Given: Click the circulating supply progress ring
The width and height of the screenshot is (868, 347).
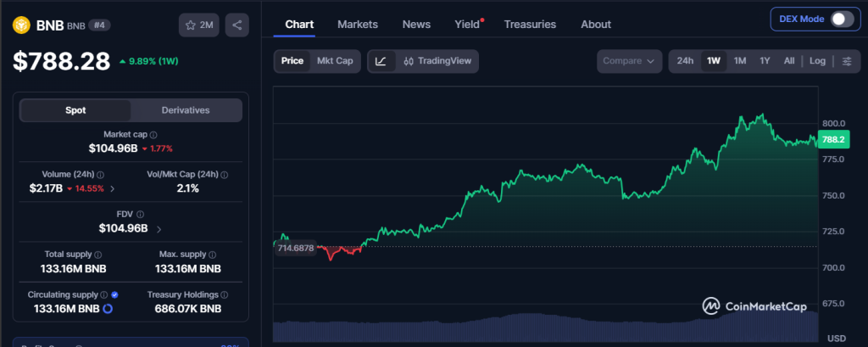Looking at the screenshot, I should click(x=108, y=309).
